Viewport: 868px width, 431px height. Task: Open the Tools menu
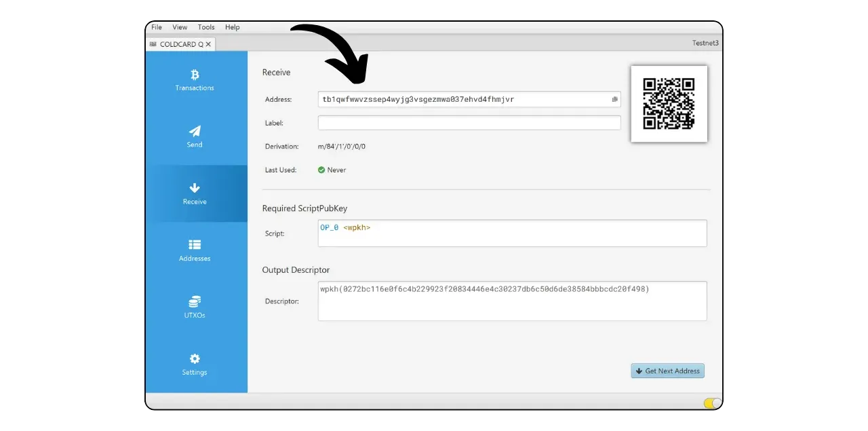point(206,27)
